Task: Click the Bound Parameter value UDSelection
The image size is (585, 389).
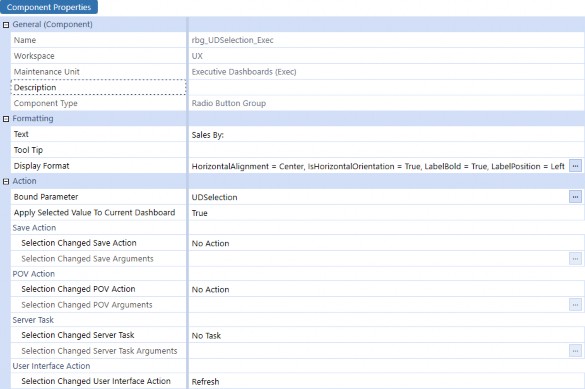Action: tap(215, 197)
